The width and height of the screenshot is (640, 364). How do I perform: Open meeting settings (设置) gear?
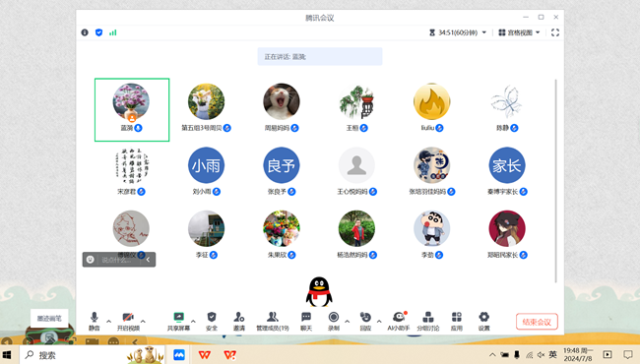coord(483,321)
